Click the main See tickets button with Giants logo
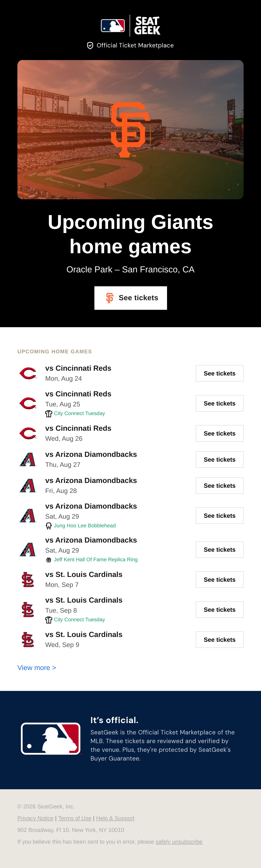The height and width of the screenshot is (868, 261). (131, 298)
